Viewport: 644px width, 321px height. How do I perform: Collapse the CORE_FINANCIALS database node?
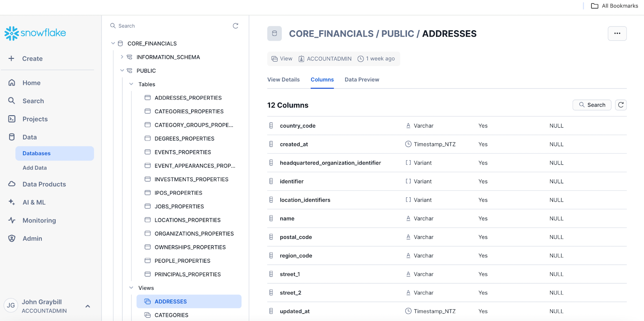pos(113,43)
